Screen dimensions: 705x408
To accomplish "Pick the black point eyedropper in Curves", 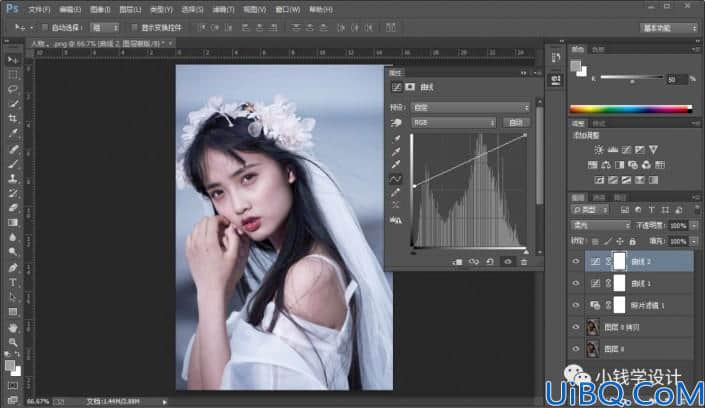I will [x=396, y=139].
